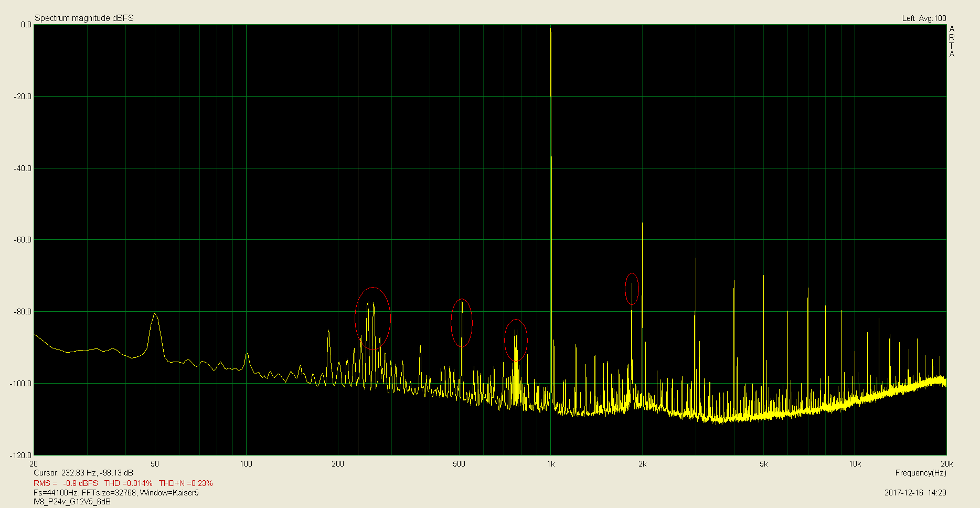Click the 50 Hz hum peak
This screenshot has width=980, height=508.
[155, 314]
